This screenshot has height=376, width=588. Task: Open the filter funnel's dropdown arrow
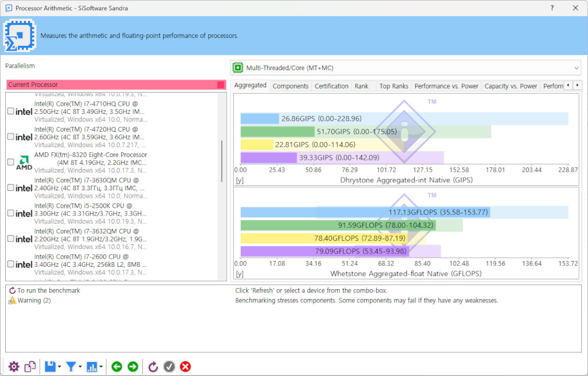(x=80, y=367)
